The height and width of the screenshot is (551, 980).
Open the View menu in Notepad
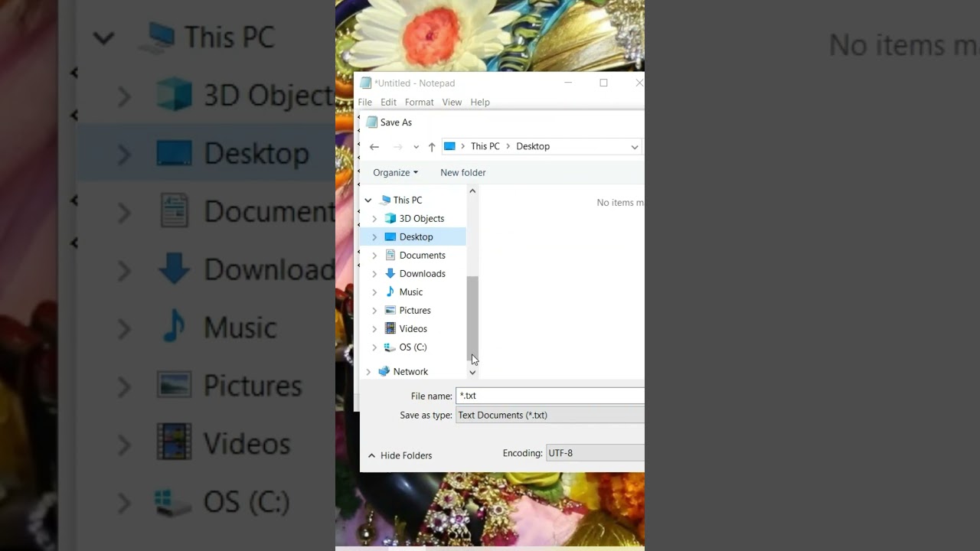(452, 103)
